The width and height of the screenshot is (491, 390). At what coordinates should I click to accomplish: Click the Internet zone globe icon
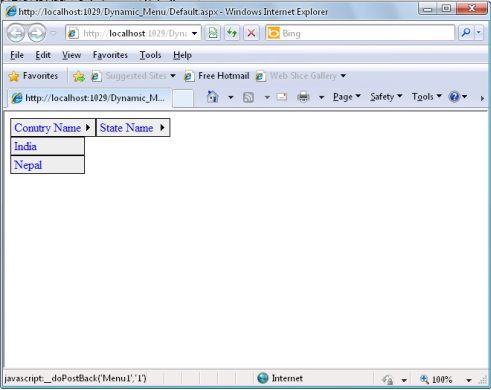tap(263, 378)
